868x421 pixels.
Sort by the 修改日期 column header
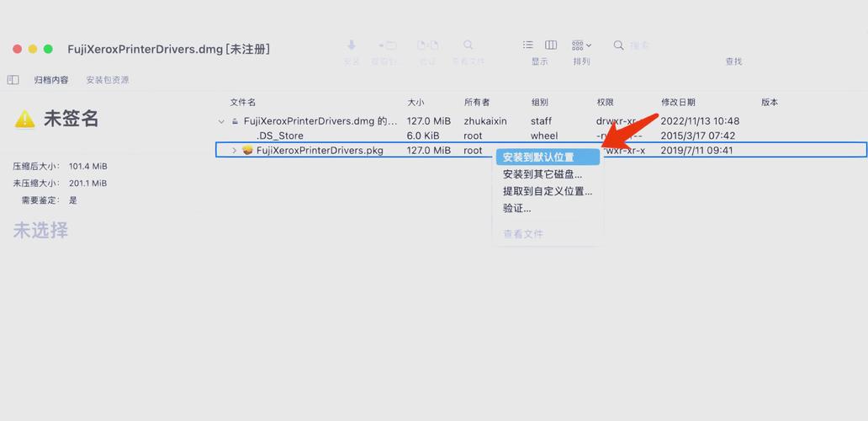point(678,103)
